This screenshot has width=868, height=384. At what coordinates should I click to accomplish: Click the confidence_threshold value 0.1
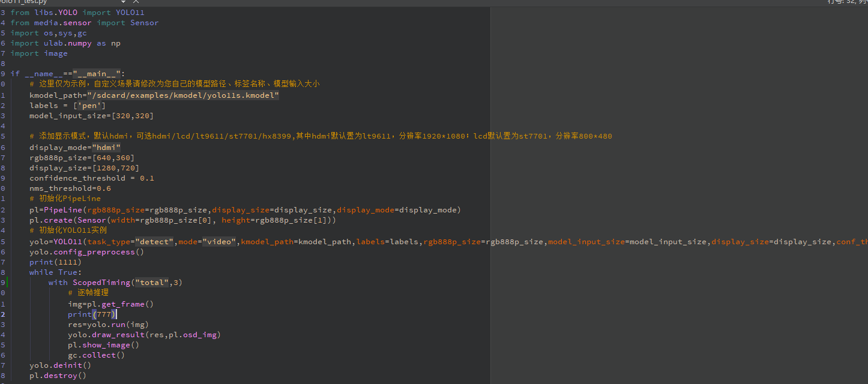point(146,178)
